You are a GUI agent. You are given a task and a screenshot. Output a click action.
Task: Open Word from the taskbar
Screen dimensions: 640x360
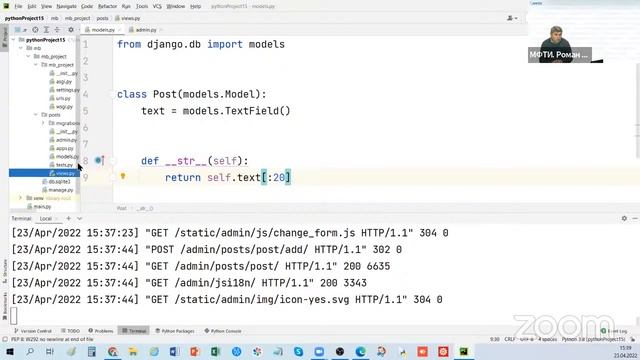click(x=174, y=351)
